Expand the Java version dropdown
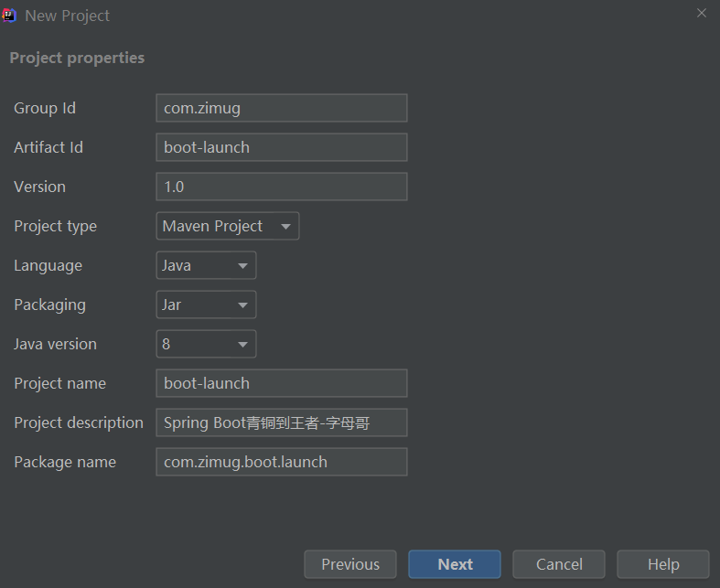 pyautogui.click(x=206, y=344)
